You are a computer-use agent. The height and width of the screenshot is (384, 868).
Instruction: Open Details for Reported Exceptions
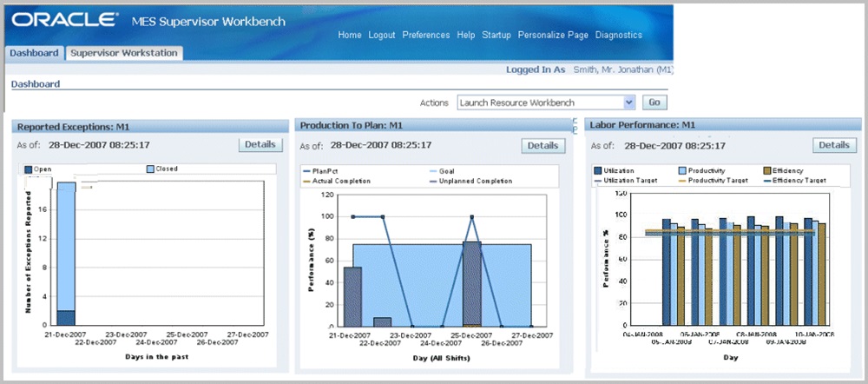tap(260, 145)
